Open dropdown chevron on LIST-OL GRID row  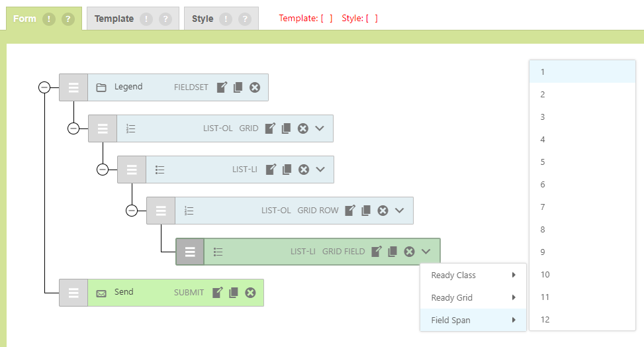point(320,128)
